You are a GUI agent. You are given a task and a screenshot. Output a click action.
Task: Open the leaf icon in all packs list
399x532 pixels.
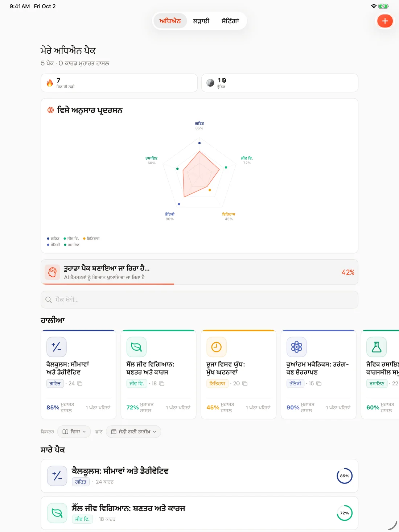57,513
